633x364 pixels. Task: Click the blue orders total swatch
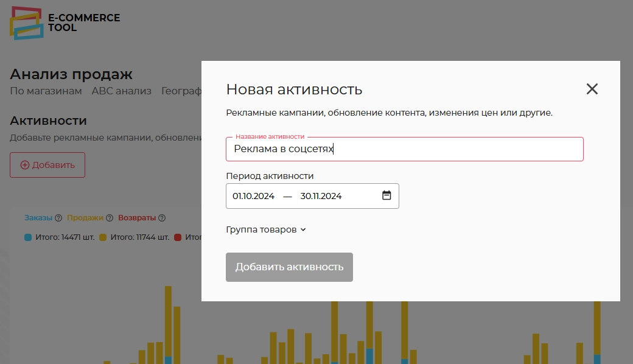tap(28, 237)
